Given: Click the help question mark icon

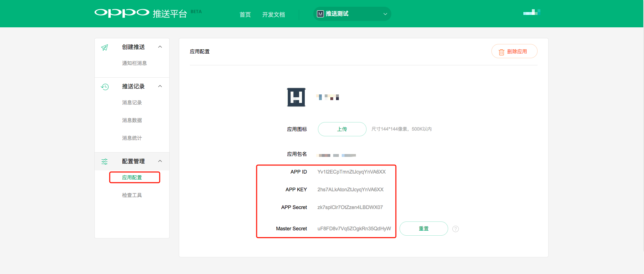Looking at the screenshot, I should pyautogui.click(x=456, y=229).
